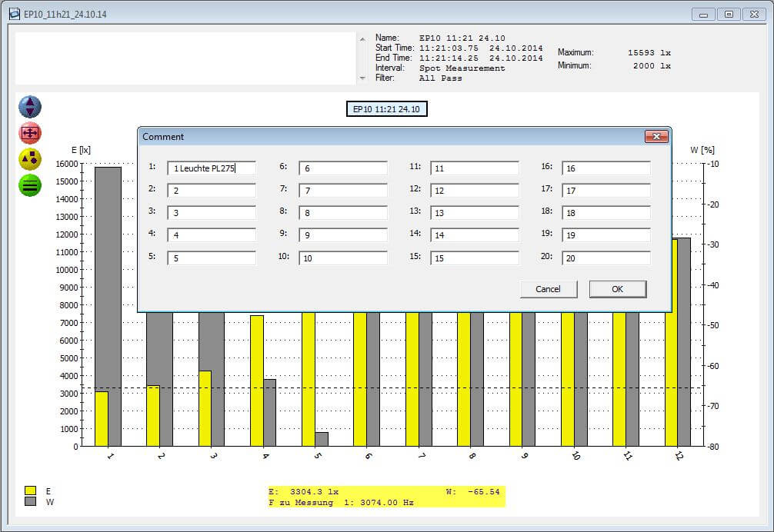
Task: Select comment input field number 5
Action: pos(211,258)
